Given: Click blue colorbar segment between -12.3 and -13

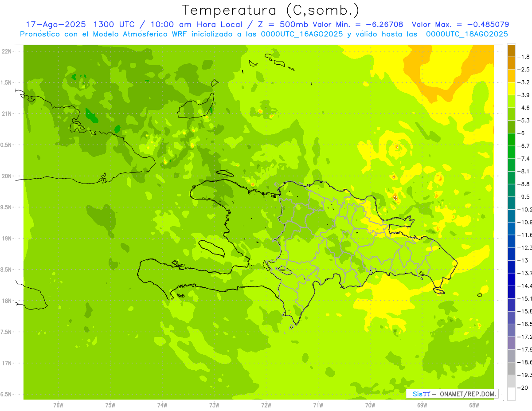Looking at the screenshot, I should coord(511,254).
